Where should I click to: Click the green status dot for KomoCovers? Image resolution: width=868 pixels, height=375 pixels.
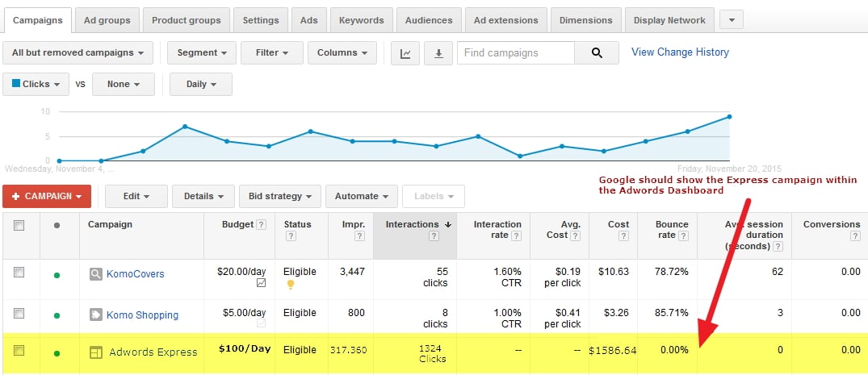point(57,275)
